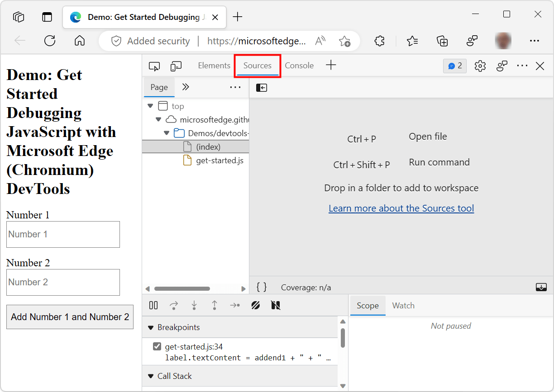Open DevTools settings gear
554x392 pixels.
(480, 66)
